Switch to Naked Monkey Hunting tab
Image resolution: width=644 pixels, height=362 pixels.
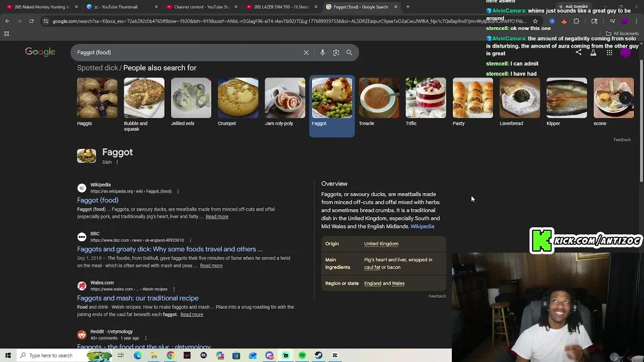[x=42, y=7]
